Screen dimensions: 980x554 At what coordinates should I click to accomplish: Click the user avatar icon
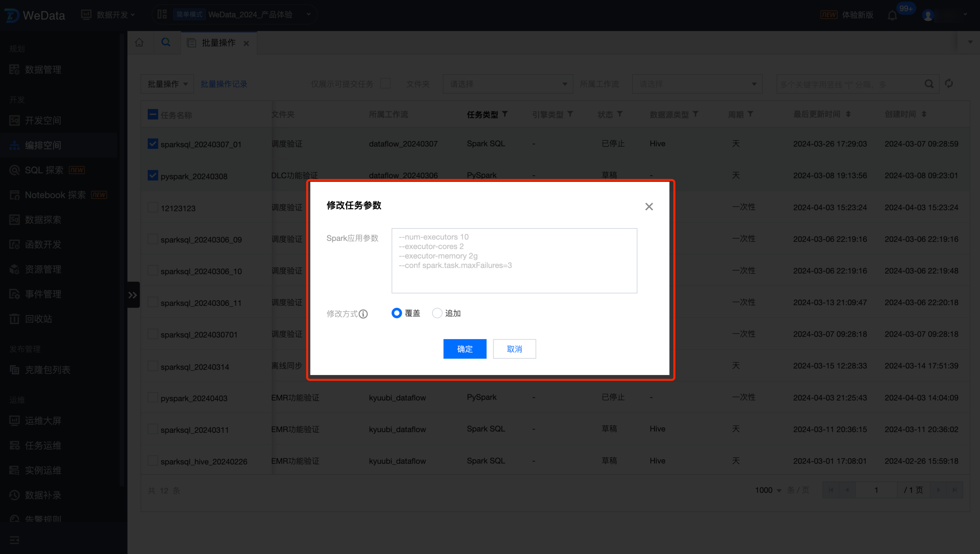[928, 15]
